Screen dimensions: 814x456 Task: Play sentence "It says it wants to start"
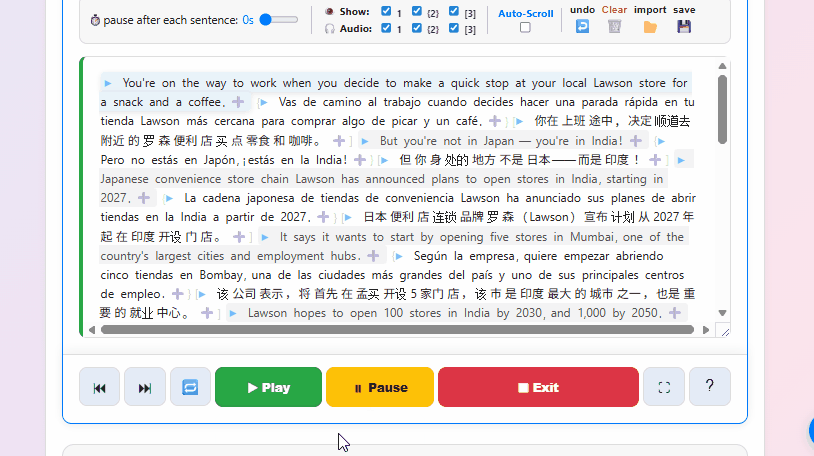pyautogui.click(x=265, y=237)
